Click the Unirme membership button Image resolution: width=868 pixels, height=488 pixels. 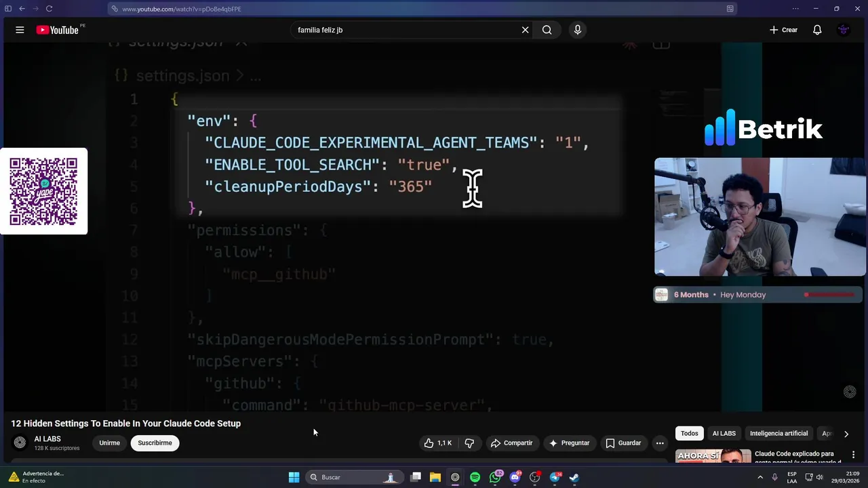pos(109,443)
